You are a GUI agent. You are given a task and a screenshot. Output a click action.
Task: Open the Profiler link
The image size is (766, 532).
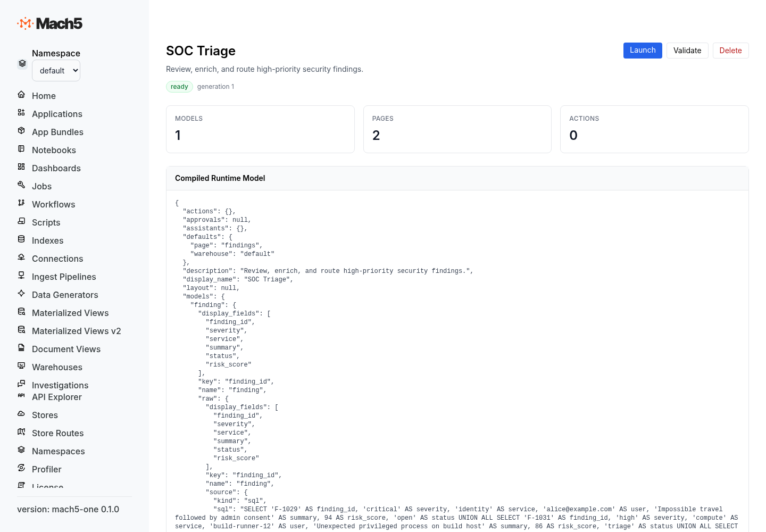coord(47,469)
